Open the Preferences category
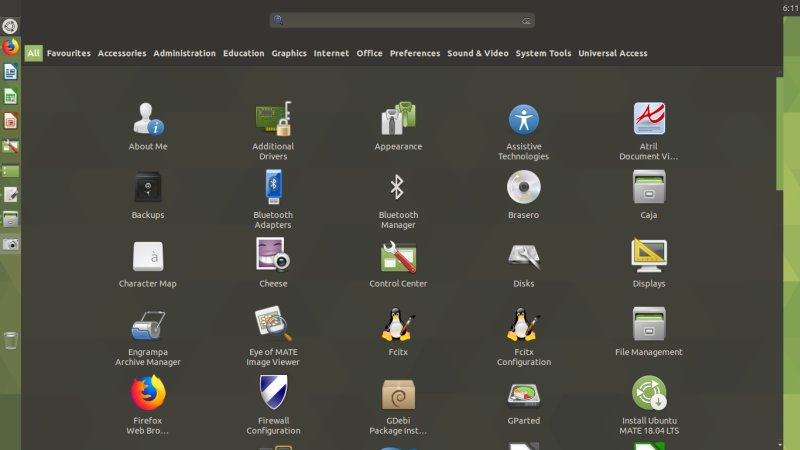The width and height of the screenshot is (800, 450). [415, 53]
